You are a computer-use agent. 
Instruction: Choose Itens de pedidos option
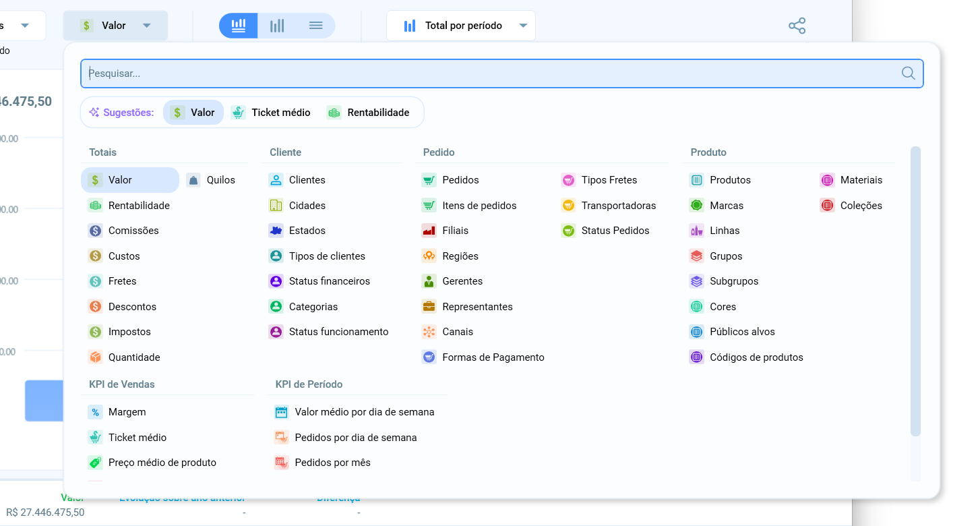tap(469, 206)
